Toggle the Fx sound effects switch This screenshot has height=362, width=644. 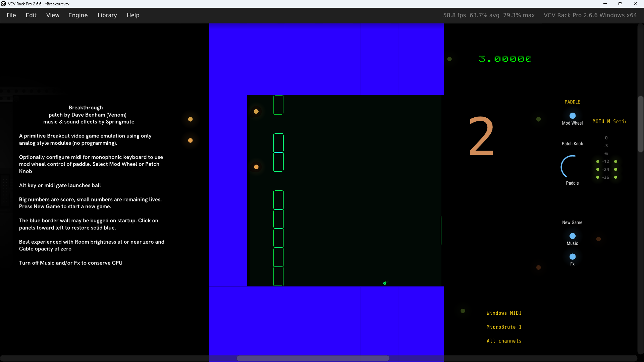pos(572,256)
